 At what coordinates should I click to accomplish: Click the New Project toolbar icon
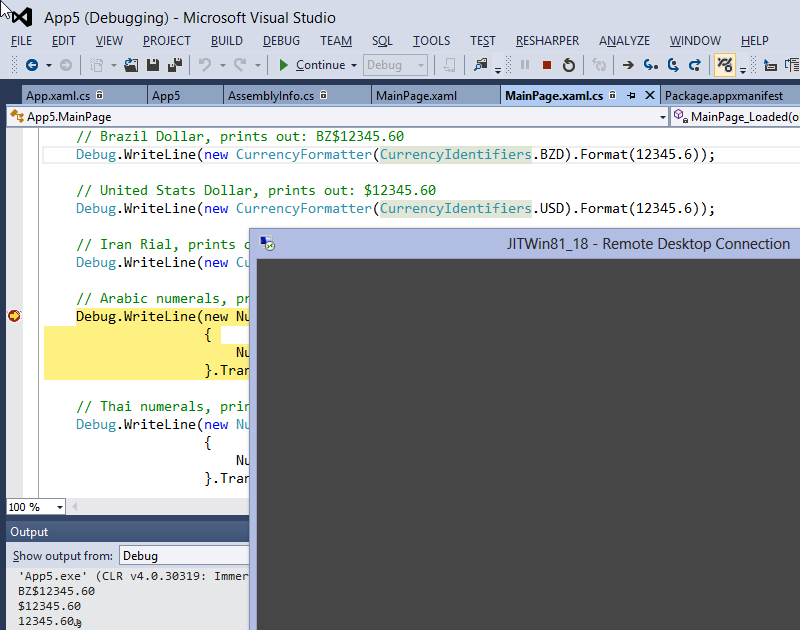[x=96, y=65]
